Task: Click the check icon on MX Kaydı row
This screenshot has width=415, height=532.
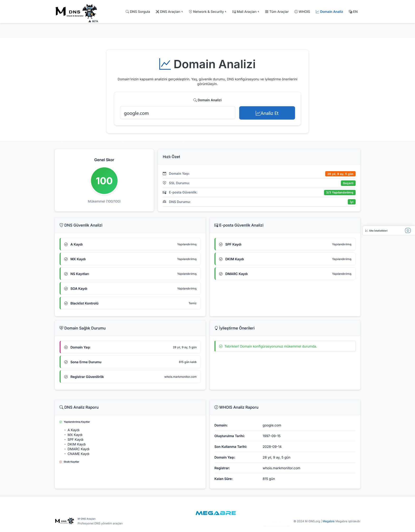Action: (66, 259)
